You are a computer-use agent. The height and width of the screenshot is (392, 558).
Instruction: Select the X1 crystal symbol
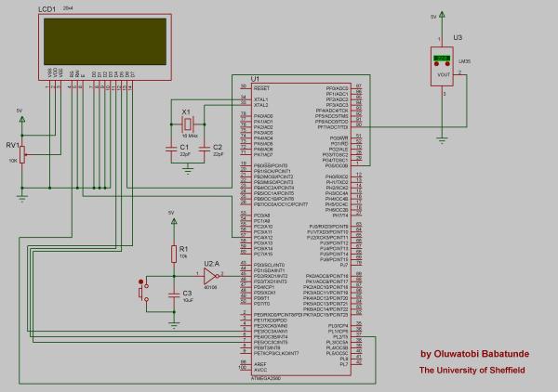point(188,124)
